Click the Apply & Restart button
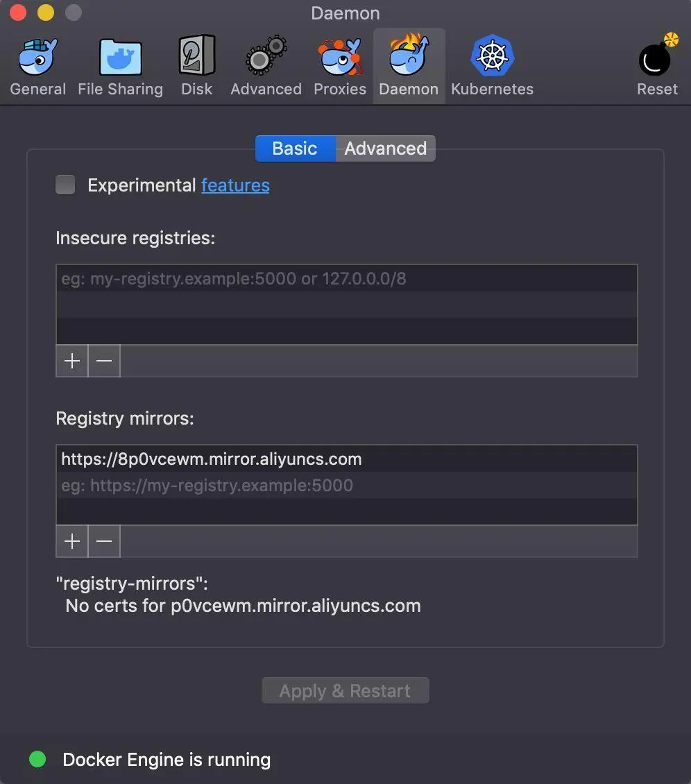This screenshot has height=784, width=691. (x=345, y=690)
